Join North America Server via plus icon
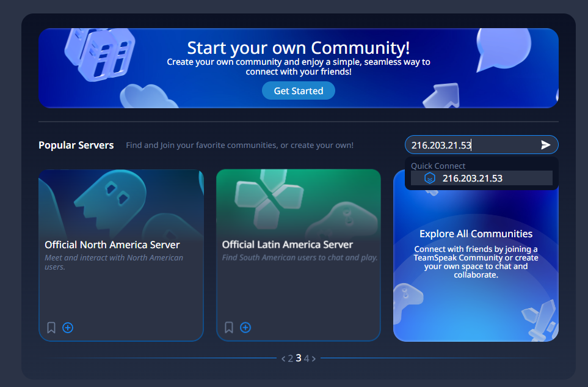Screen dimensions: 588x387 coord(68,328)
